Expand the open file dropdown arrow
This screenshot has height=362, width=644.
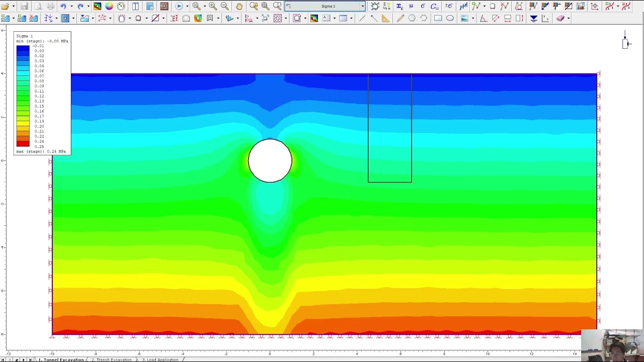coord(14,6)
